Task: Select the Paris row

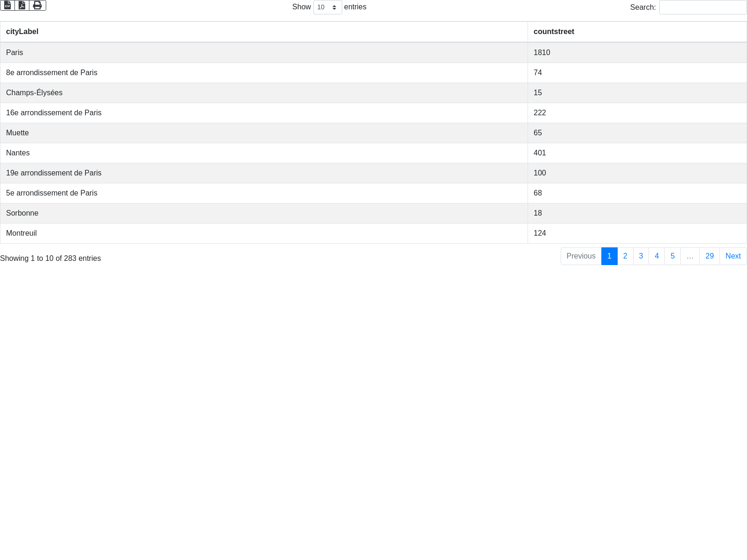Action: [264, 53]
